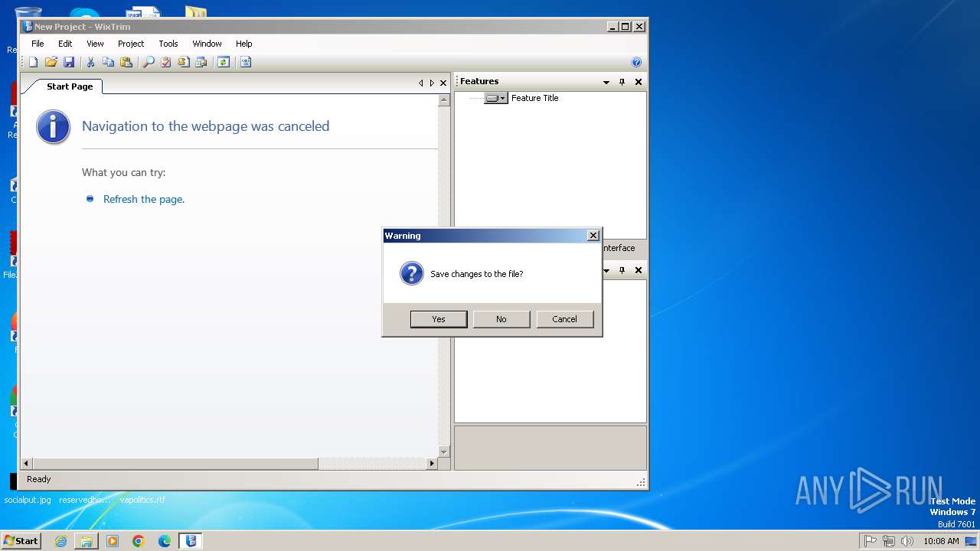Open the Project menu
The image size is (980, 551).
(131, 44)
